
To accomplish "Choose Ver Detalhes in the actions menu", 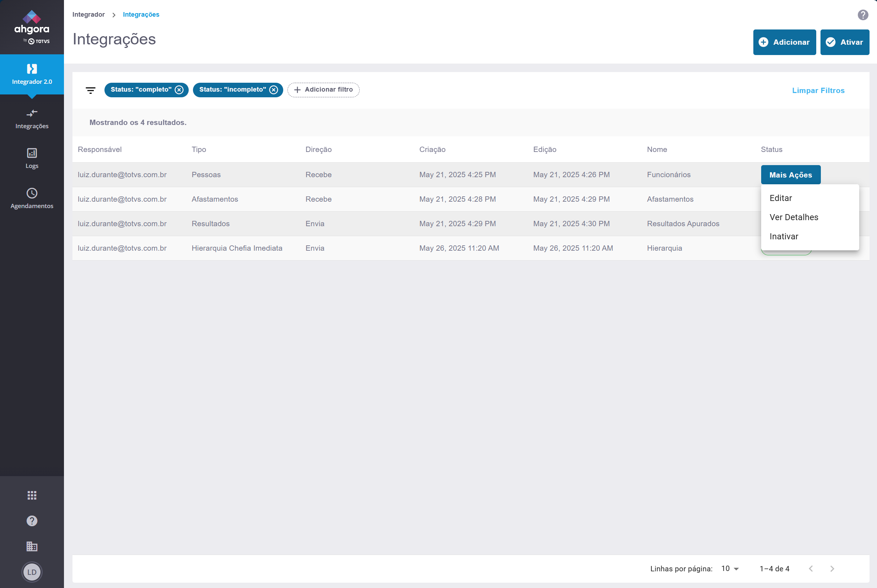I will tap(794, 217).
